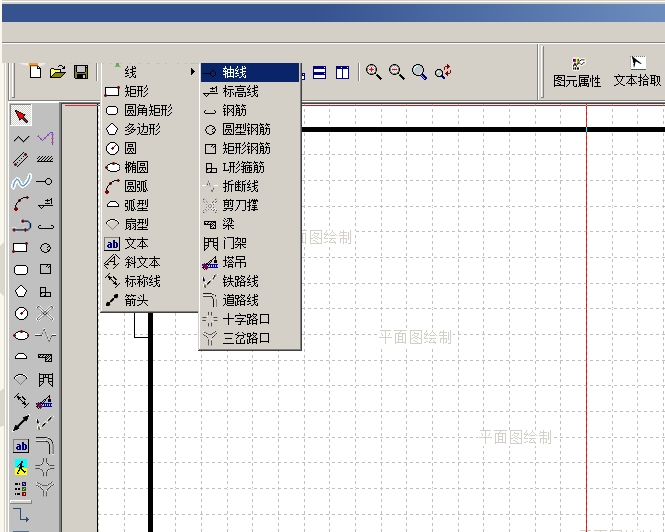Choose 箭头 from the draw menu
Image resolution: width=665 pixels, height=532 pixels.
tap(136, 300)
